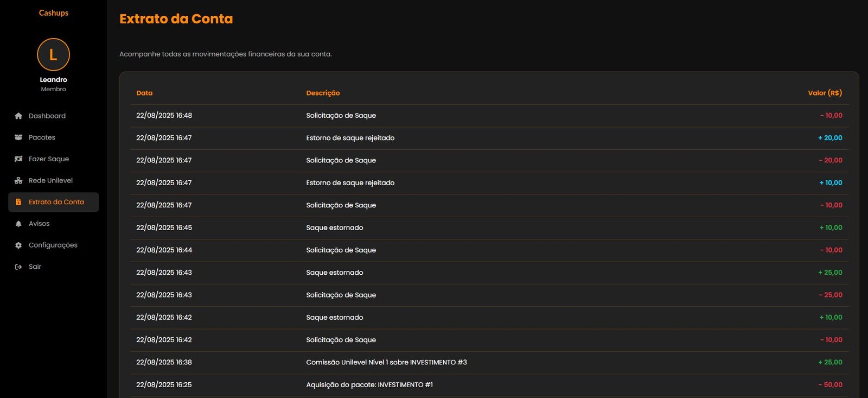This screenshot has height=398, width=868.
Task: Click the Data column header
Action: click(x=144, y=93)
